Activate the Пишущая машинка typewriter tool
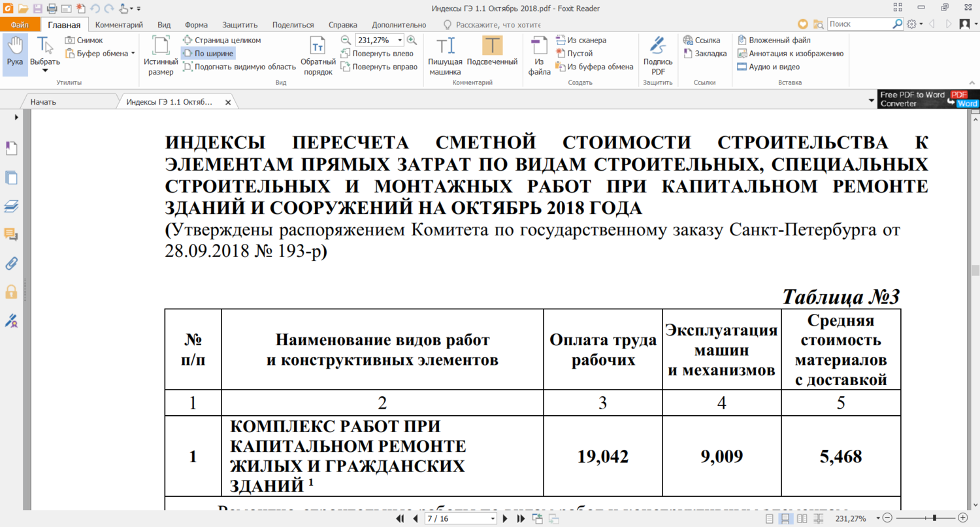The height and width of the screenshot is (527, 980). (x=446, y=55)
